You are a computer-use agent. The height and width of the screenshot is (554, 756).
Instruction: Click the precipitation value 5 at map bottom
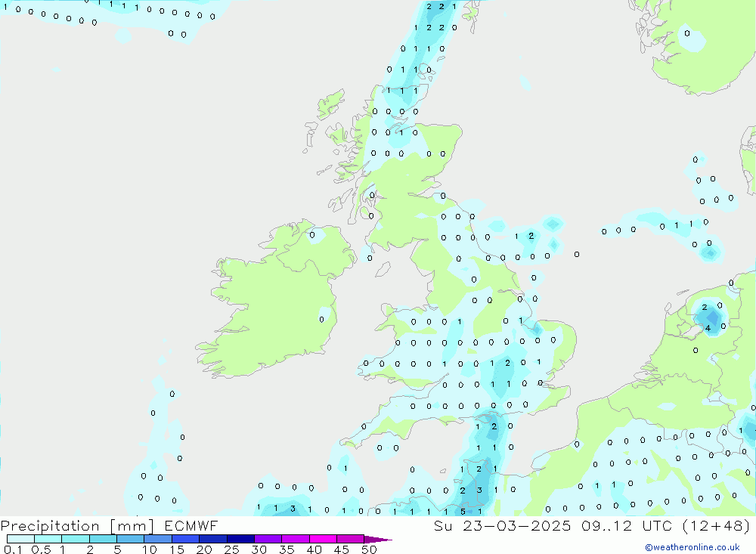(x=463, y=512)
